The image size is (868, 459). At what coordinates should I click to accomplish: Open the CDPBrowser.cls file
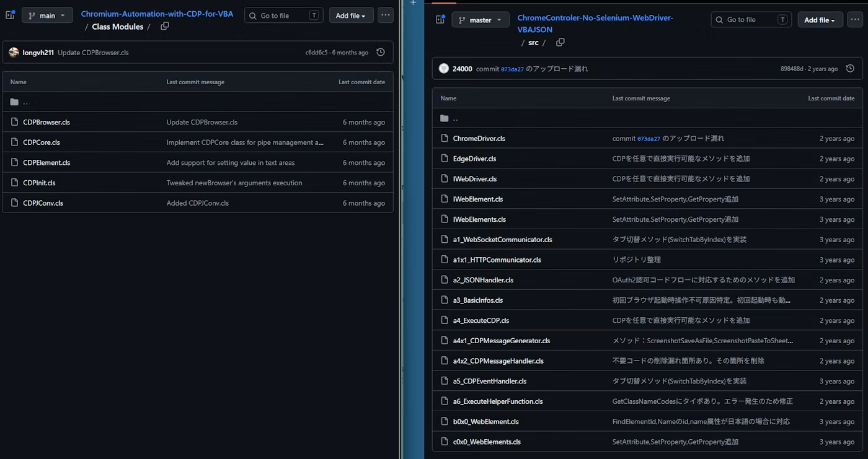[46, 122]
